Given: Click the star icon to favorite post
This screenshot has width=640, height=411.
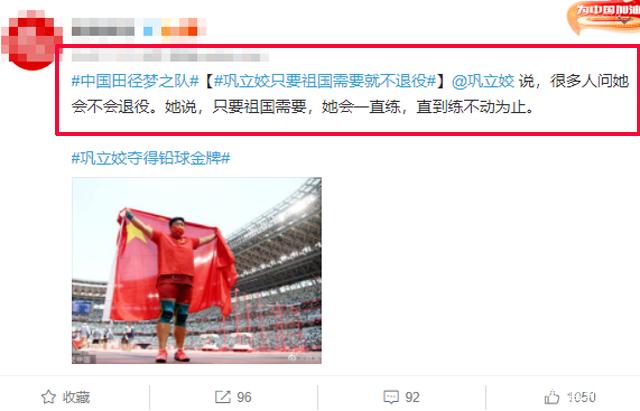Looking at the screenshot, I should (49, 397).
